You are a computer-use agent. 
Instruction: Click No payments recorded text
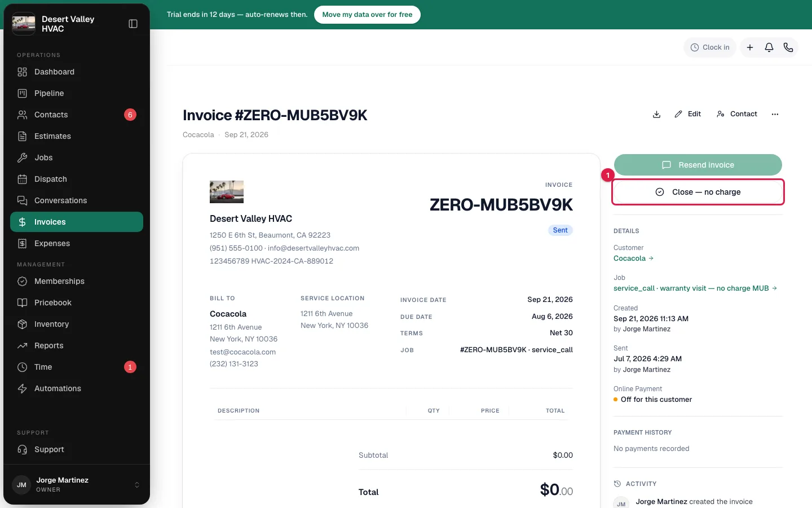(651, 449)
